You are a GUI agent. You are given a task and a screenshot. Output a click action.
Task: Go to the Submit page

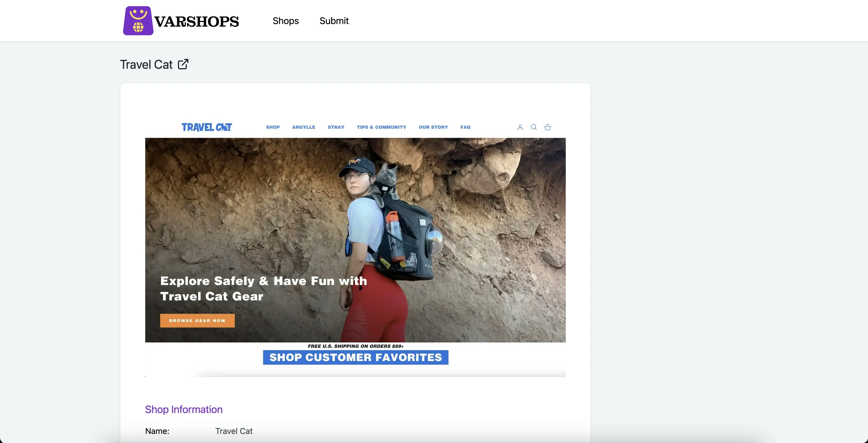click(x=334, y=21)
